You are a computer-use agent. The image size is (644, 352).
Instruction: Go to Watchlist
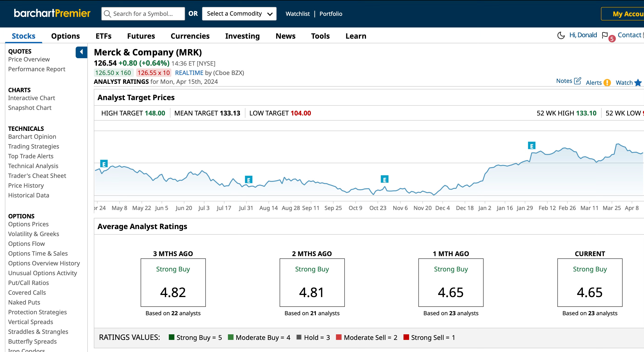click(x=298, y=14)
